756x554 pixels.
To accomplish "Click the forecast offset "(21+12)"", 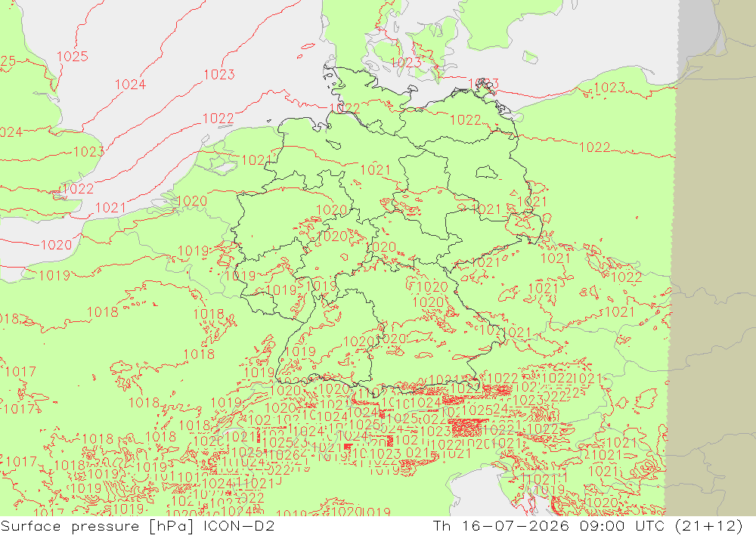I will [709, 526].
